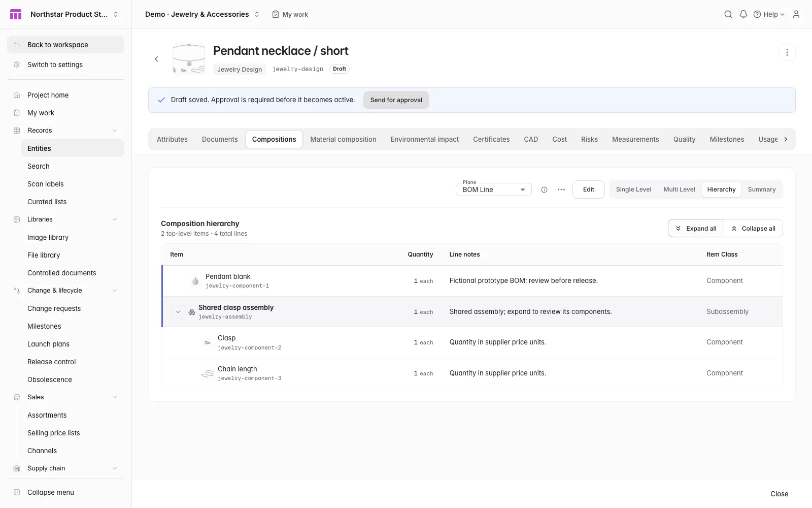This screenshot has width=812, height=508.
Task: Open Entities in the sidebar
Action: tap(73, 148)
